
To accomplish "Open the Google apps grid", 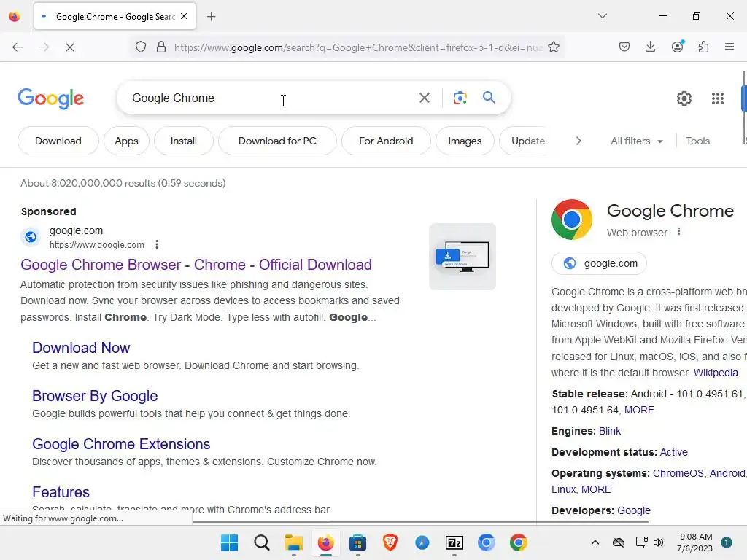I will [718, 98].
